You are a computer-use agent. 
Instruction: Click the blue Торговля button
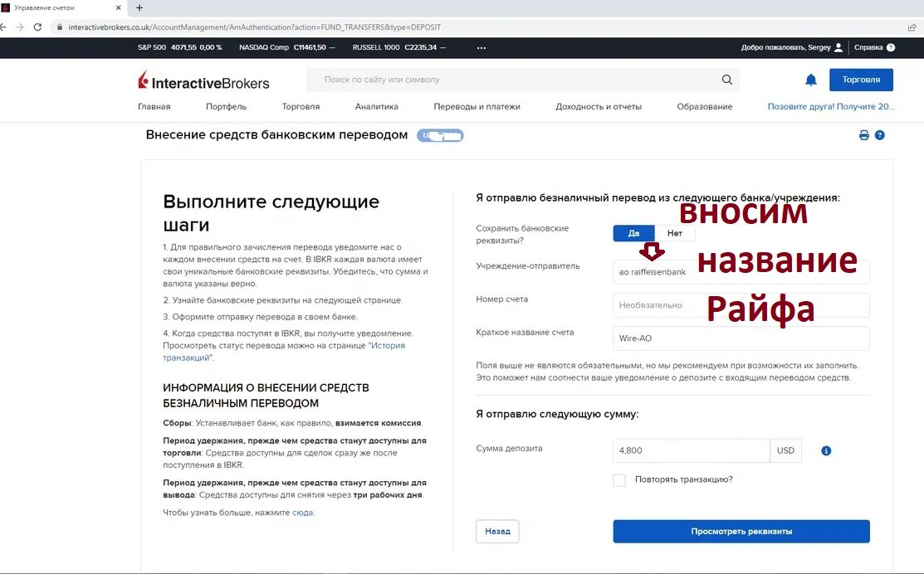click(x=861, y=80)
